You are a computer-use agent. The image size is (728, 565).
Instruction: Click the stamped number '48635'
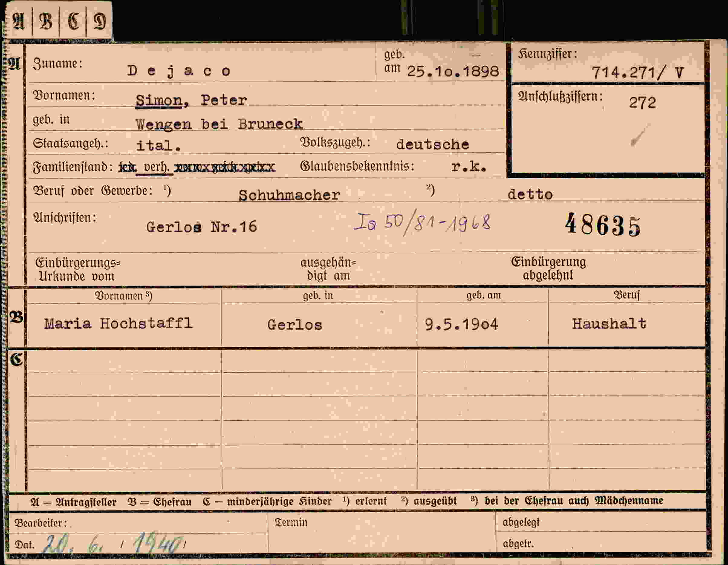[603, 225]
